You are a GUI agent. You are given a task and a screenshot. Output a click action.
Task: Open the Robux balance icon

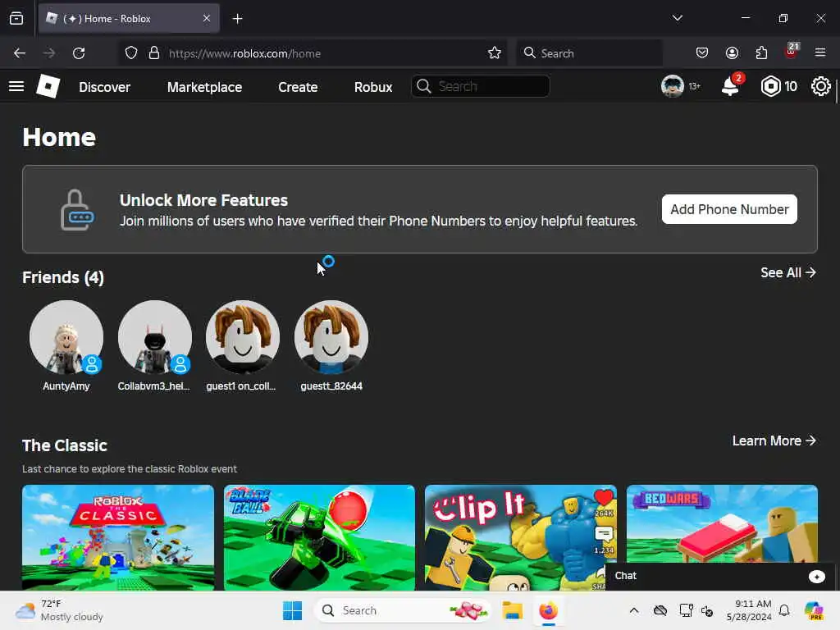(770, 86)
